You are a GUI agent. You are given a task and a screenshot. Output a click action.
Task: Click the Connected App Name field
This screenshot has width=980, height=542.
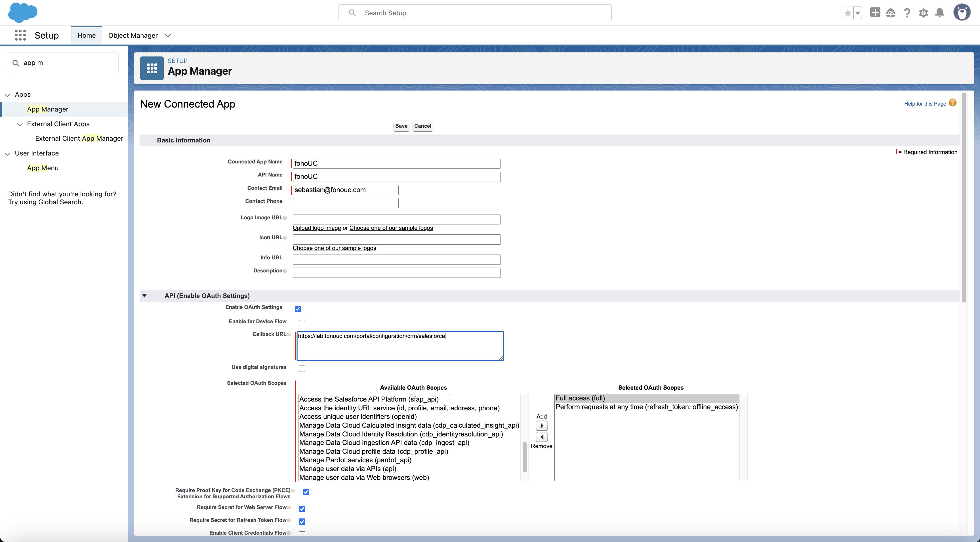coord(396,164)
